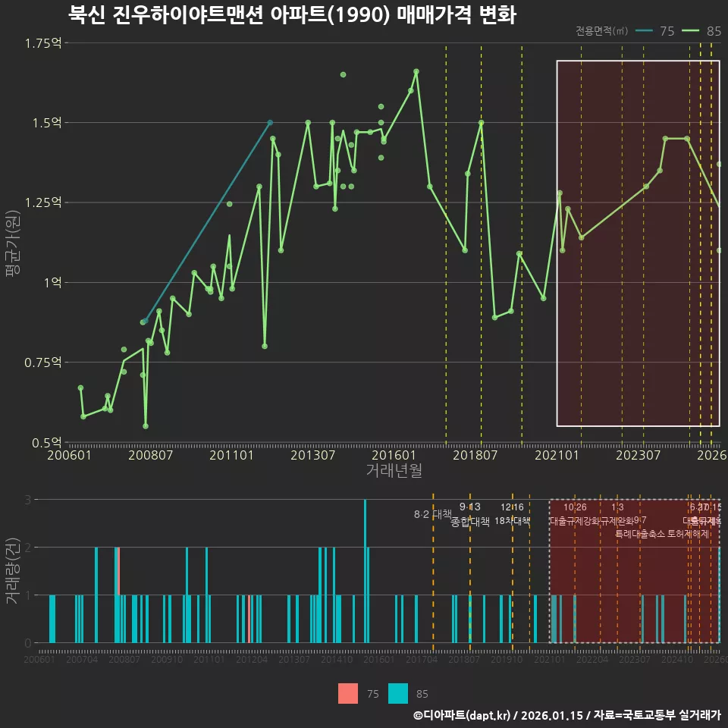Click the lowest data point near 0.55억
The height and width of the screenshot is (728, 728).
click(x=146, y=426)
